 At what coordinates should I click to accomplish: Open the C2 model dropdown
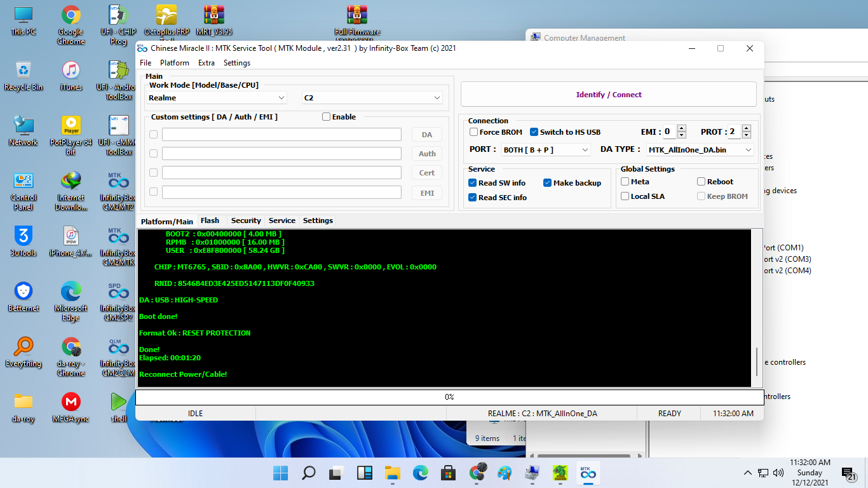pos(372,98)
